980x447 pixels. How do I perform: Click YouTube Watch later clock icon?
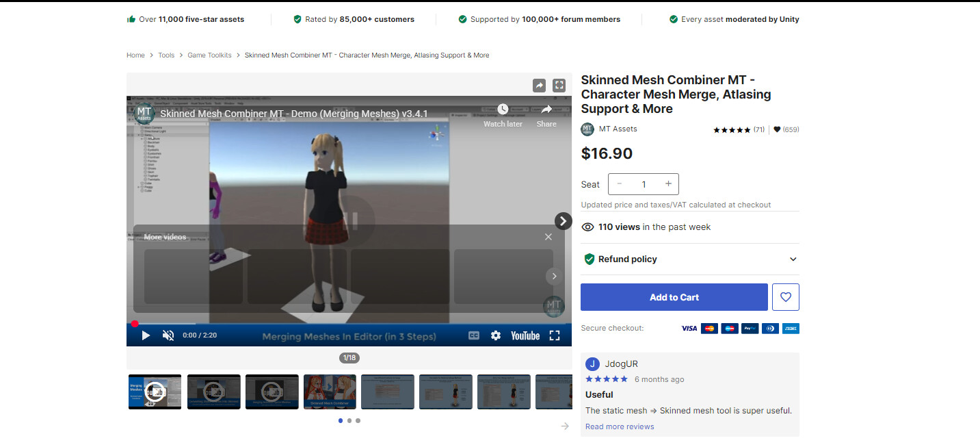[503, 110]
